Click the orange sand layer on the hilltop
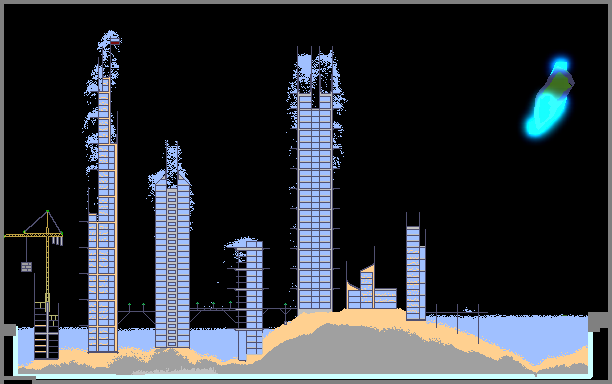Image resolution: width=612 pixels, height=384 pixels. (x=351, y=317)
